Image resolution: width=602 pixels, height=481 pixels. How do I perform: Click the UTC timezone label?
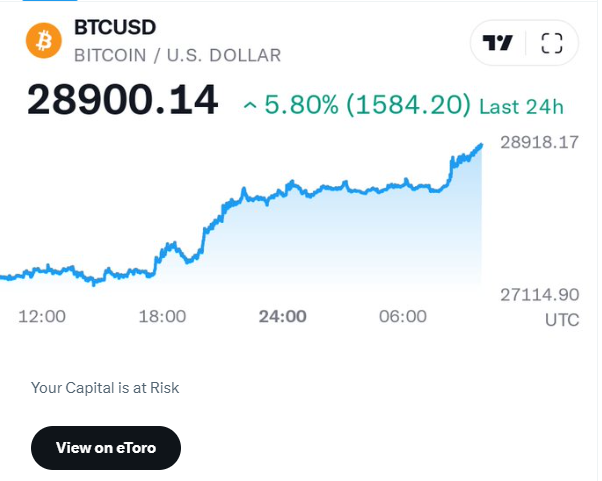coord(561,320)
